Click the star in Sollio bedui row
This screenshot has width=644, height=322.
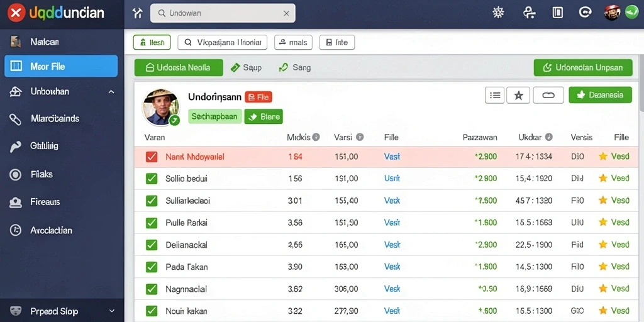[603, 178]
